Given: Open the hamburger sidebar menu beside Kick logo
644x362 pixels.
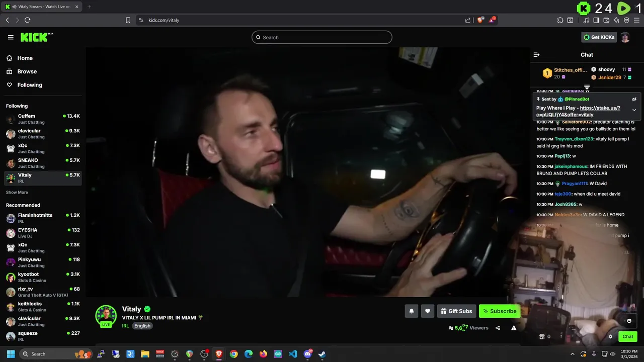Looking at the screenshot, I should coord(11,37).
